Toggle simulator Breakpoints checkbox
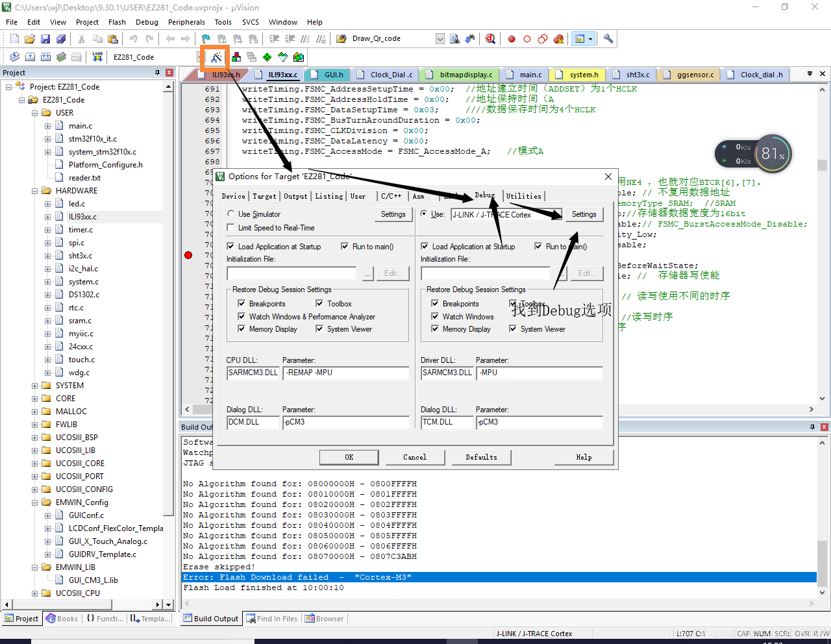This screenshot has width=831, height=644. pyautogui.click(x=242, y=304)
